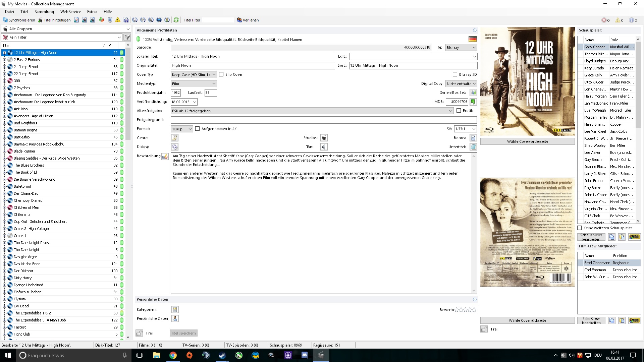Open the Sammlung menu
This screenshot has height=362, width=644.
point(44,11)
